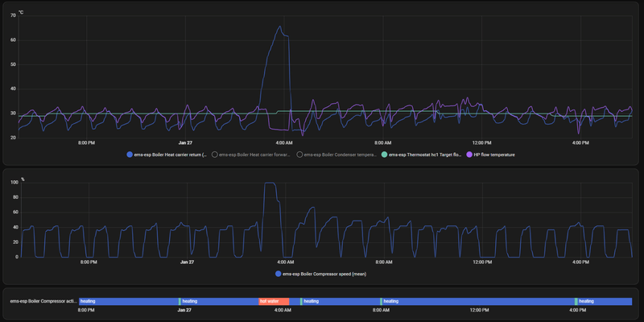Click the green sliver before the 8:00 AM heating segment

(381, 301)
